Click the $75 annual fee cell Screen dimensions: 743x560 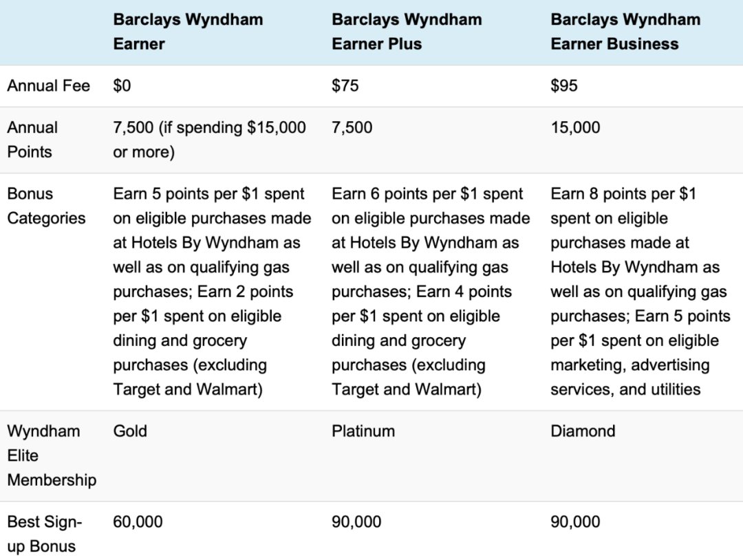click(x=345, y=86)
